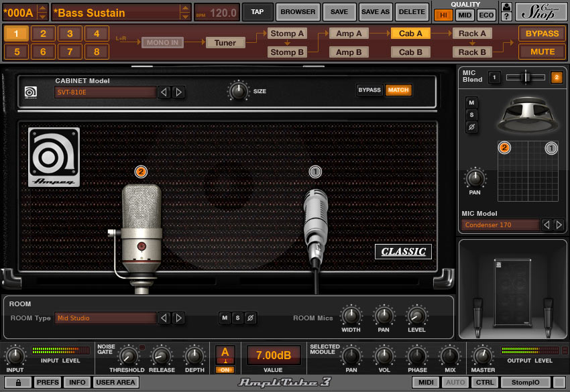Viewport: 570px width, 392px height.
Task: Open the Condenser 170 mic model dropdown
Action: [x=500, y=225]
